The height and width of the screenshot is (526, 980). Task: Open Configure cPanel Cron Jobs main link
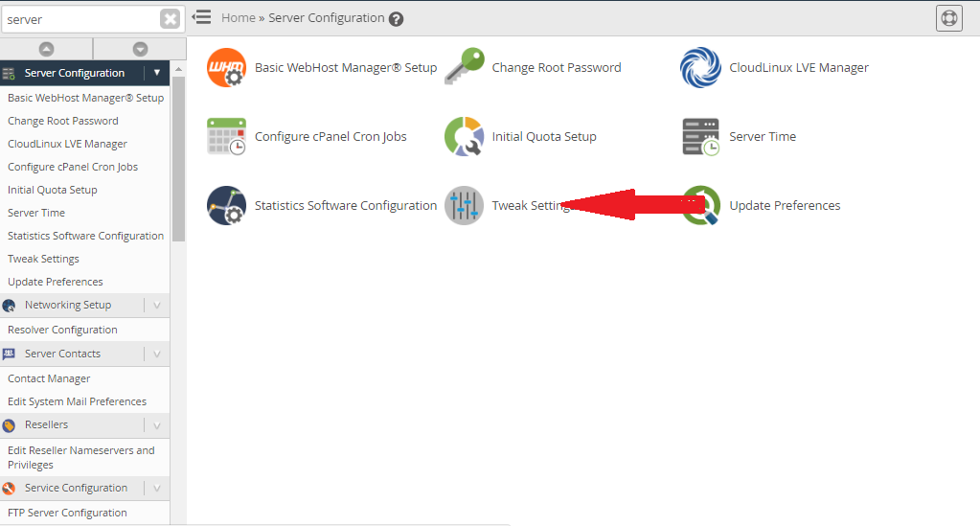pyautogui.click(x=330, y=136)
